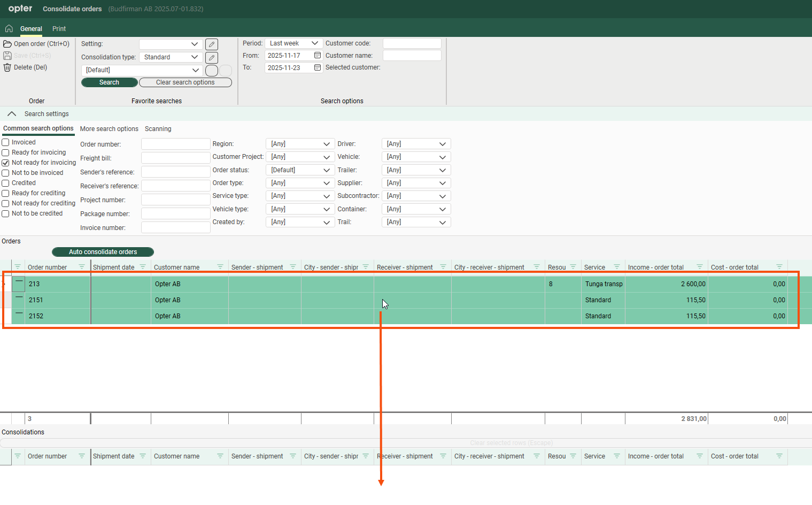Click into the Customer code field
The width and height of the screenshot is (812, 505).
pos(412,43)
